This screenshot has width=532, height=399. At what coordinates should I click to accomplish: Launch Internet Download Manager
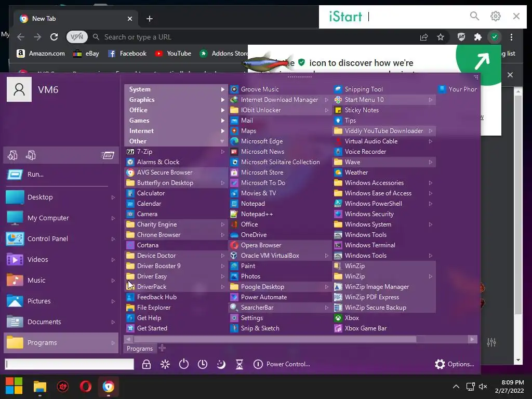[280, 100]
